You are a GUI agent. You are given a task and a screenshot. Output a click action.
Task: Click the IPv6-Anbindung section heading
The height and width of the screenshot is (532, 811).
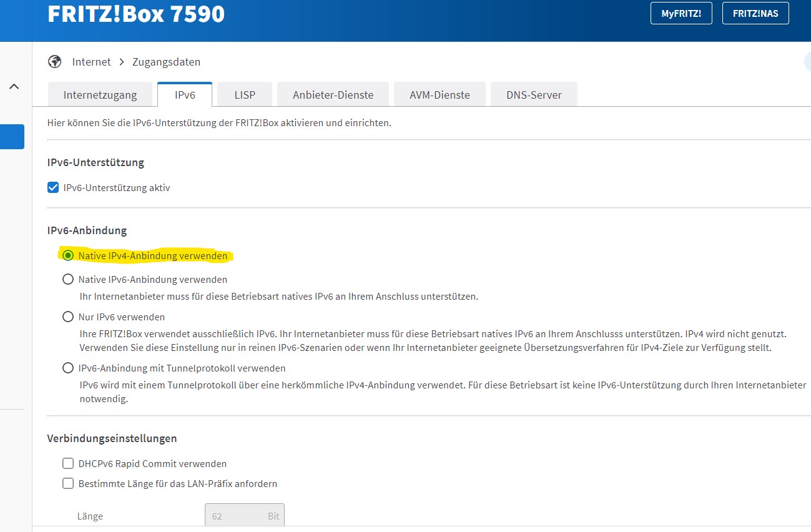pos(87,230)
